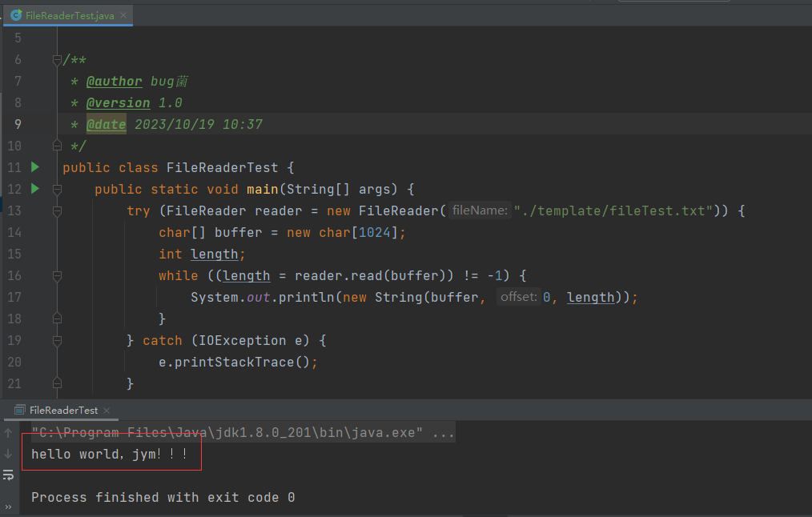
Task: Select the FileReaderTest.java editor tab
Action: (68, 15)
